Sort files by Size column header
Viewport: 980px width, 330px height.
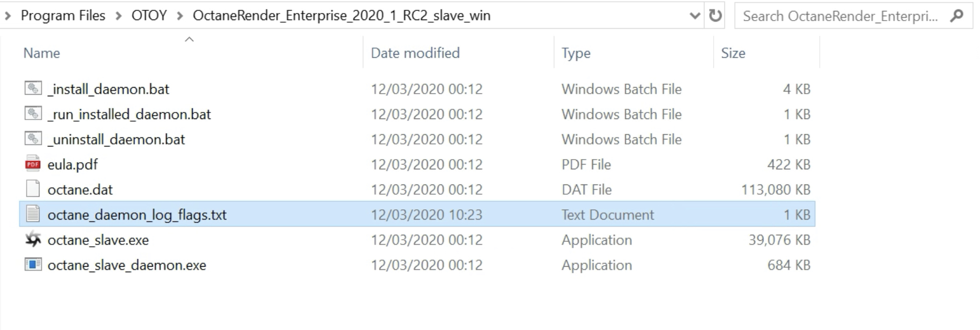[733, 53]
